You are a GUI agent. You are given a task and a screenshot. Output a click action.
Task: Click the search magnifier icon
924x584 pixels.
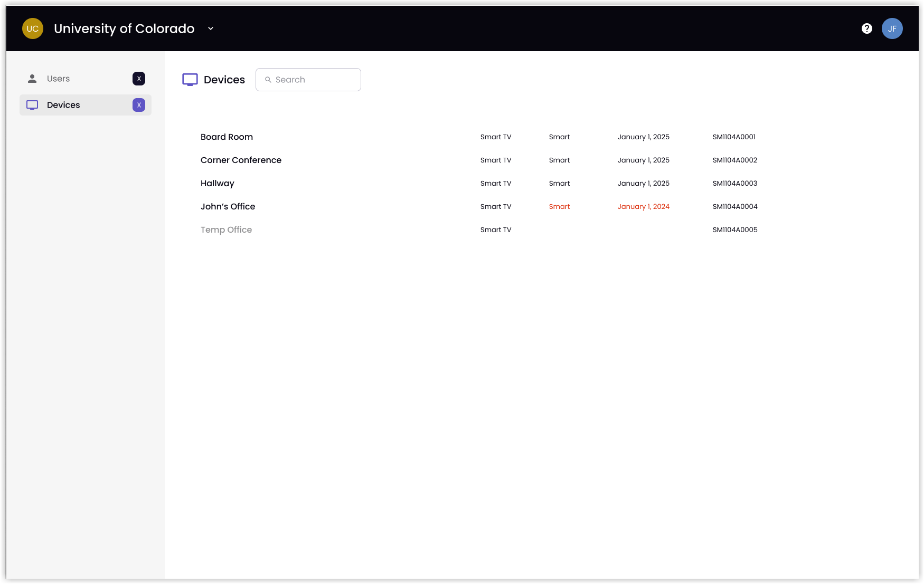(x=268, y=80)
